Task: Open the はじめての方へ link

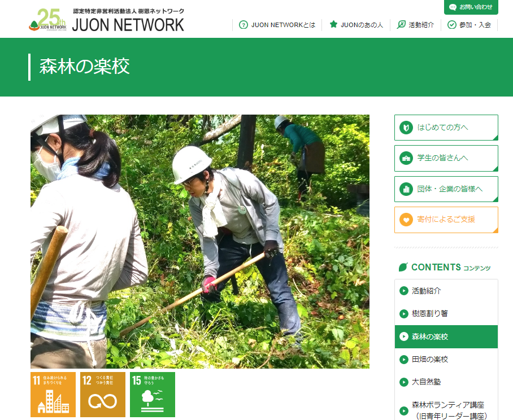Action: click(x=446, y=128)
